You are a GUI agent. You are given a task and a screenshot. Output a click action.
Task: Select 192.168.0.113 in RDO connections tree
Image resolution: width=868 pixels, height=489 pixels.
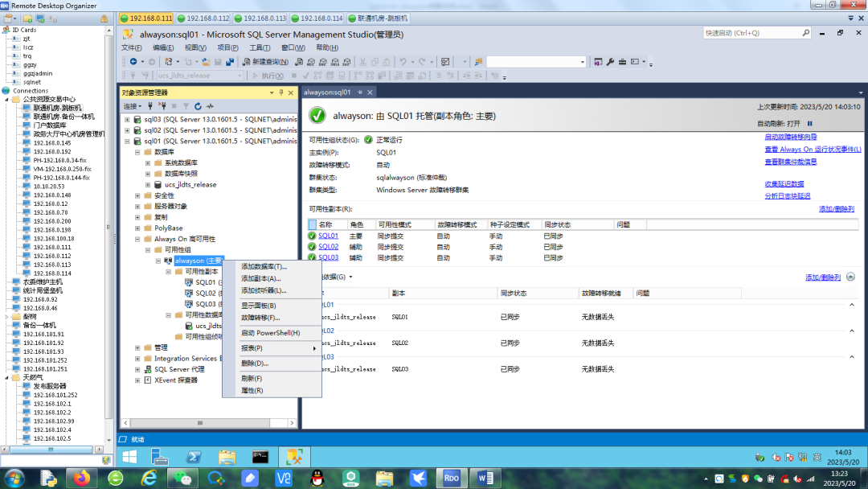[51, 265]
